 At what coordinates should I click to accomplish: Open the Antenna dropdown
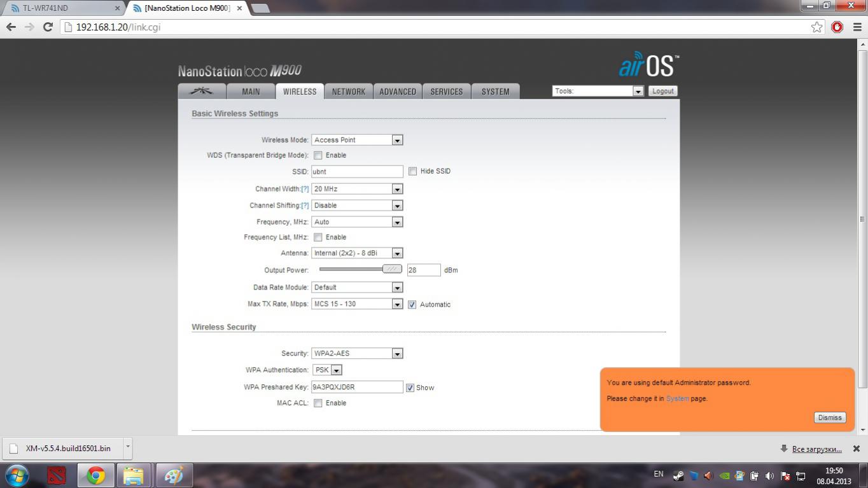click(357, 253)
